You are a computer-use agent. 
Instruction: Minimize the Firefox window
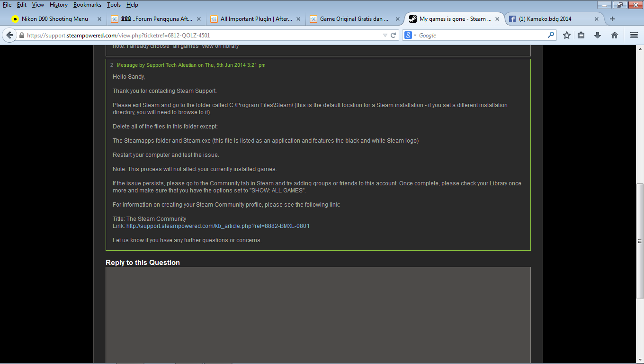coord(604,5)
